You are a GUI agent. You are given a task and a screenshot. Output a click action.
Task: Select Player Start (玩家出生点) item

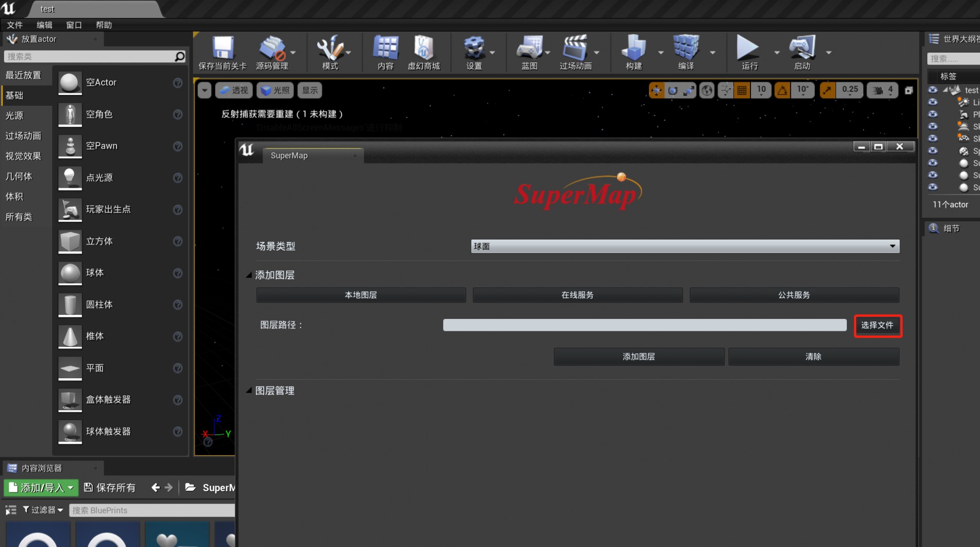[120, 210]
